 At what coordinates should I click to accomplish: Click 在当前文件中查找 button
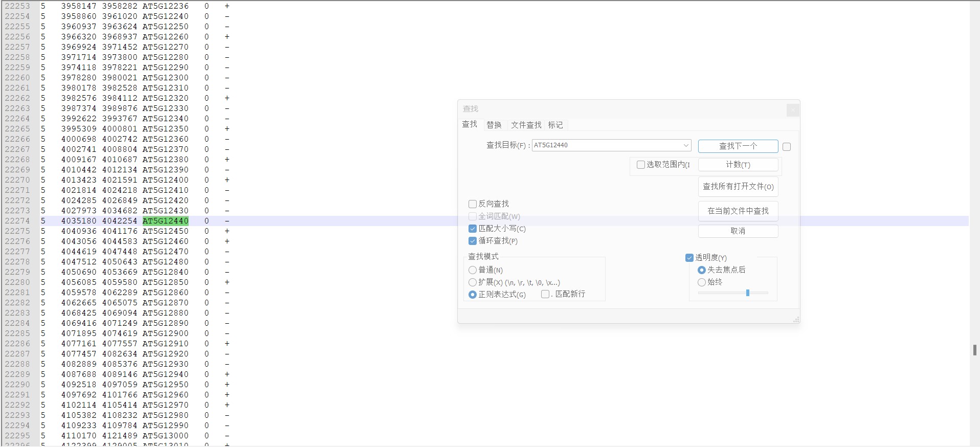pos(738,211)
